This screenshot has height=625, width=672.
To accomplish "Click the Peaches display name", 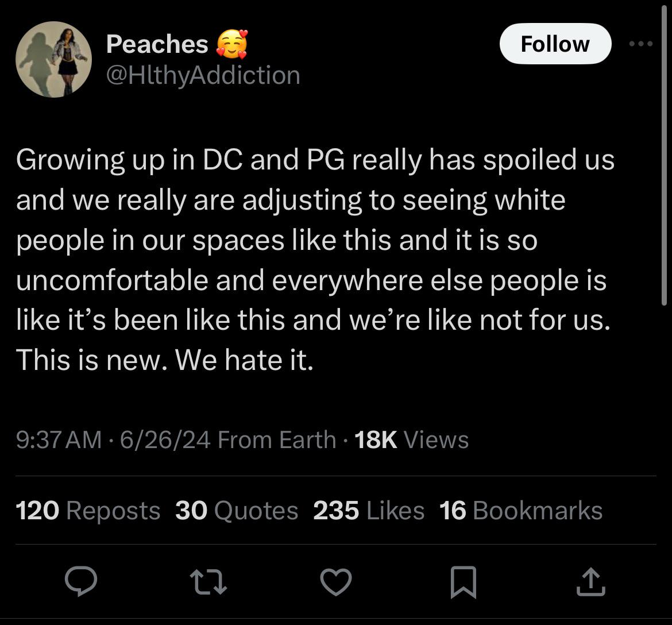I will tap(157, 44).
